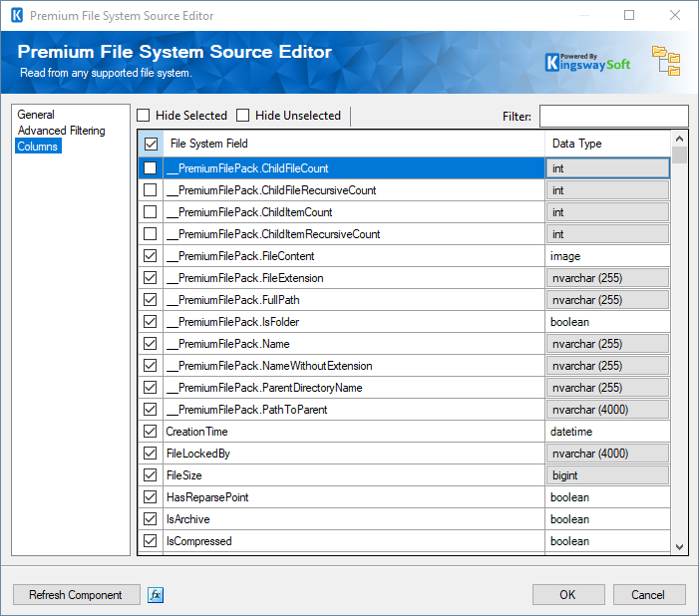Click the K app icon in title bar
The image size is (699, 616).
click(17, 15)
